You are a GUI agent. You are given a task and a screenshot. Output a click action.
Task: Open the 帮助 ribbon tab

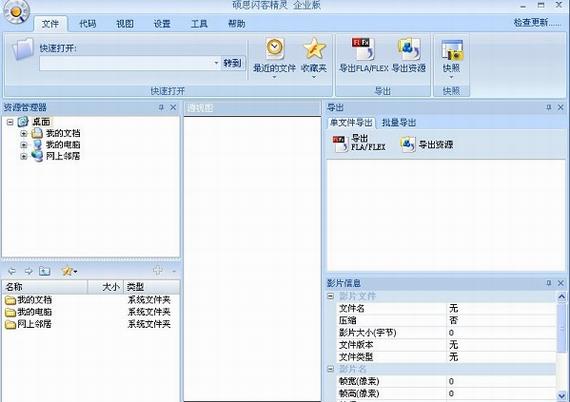click(x=236, y=24)
